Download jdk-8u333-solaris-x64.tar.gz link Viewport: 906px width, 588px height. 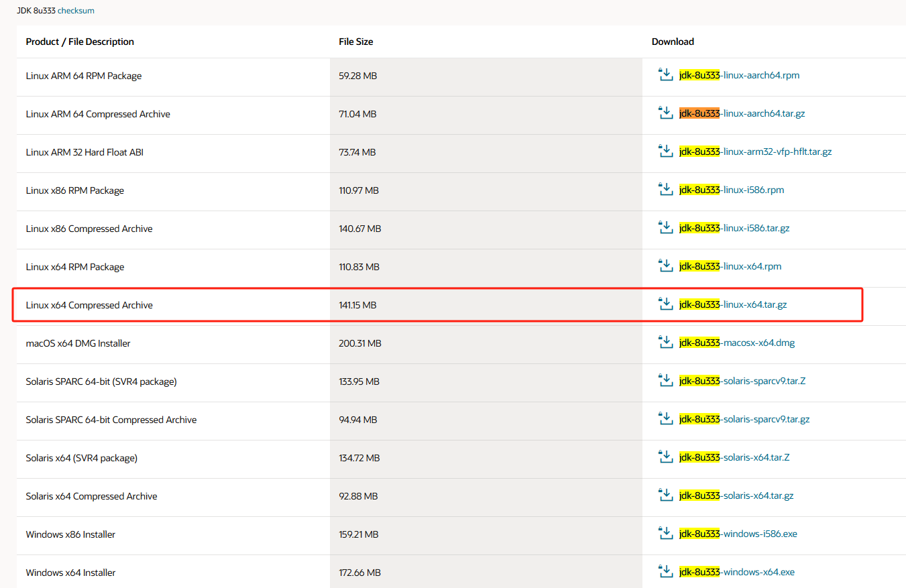pyautogui.click(x=736, y=495)
